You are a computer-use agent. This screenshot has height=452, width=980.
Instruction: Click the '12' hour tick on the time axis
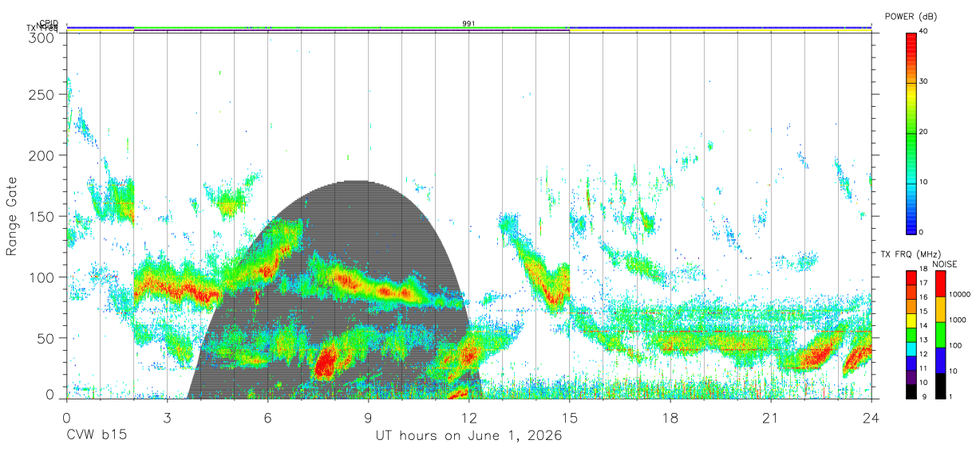468,417
